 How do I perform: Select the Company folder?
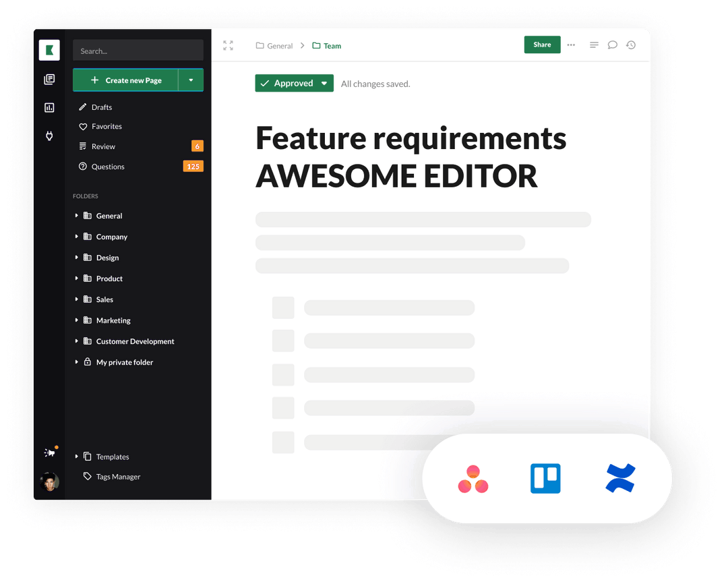pos(111,237)
